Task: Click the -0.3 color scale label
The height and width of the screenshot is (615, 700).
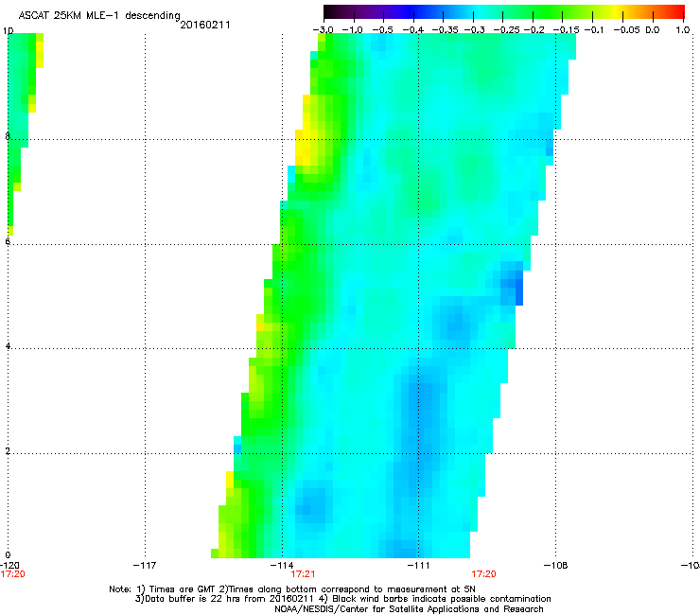Action: tap(475, 29)
